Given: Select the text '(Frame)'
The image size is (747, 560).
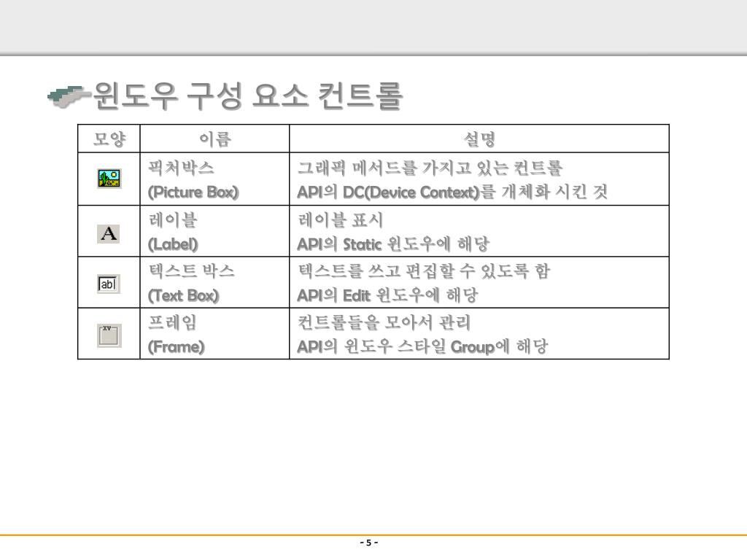Looking at the screenshot, I should pos(176,346).
